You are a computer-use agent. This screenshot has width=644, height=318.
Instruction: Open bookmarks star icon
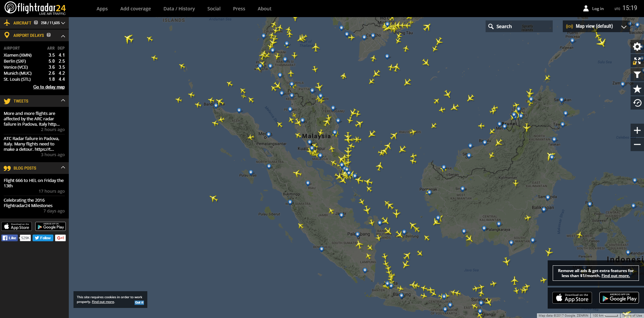[x=637, y=89]
